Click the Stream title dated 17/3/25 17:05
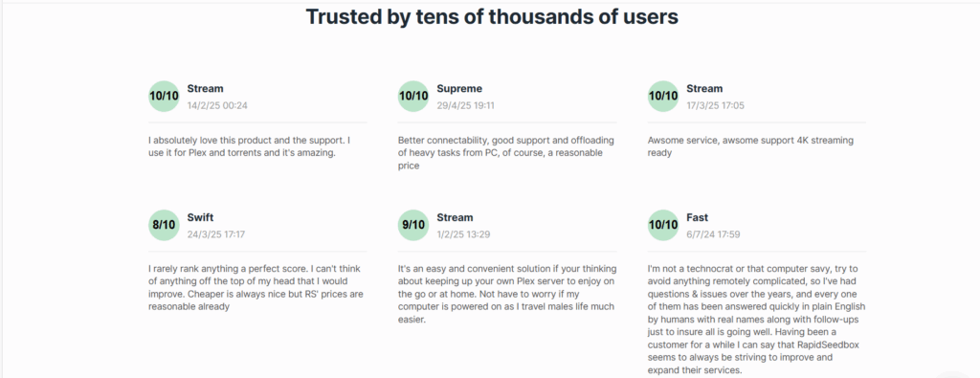The width and height of the screenshot is (980, 378). pyautogui.click(x=704, y=89)
